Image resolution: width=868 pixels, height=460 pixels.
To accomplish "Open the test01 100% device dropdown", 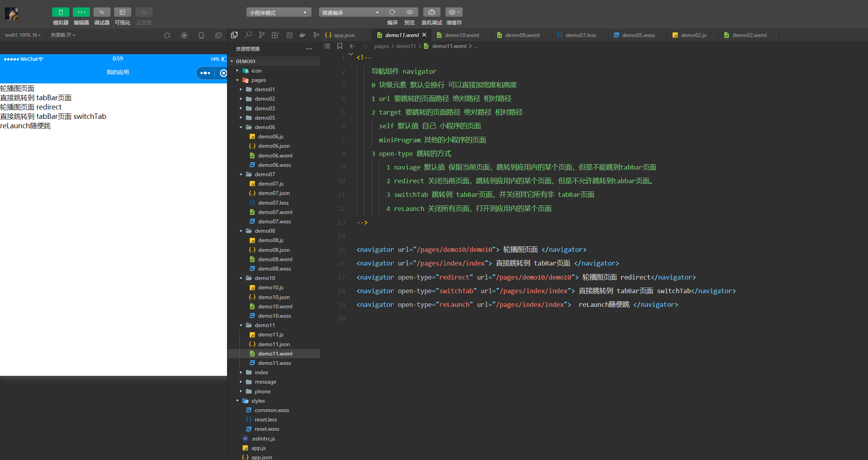I will (x=23, y=35).
